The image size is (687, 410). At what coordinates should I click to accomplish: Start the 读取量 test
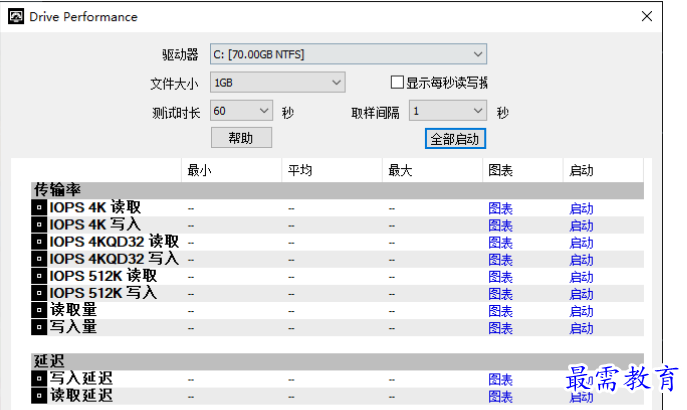pos(581,311)
